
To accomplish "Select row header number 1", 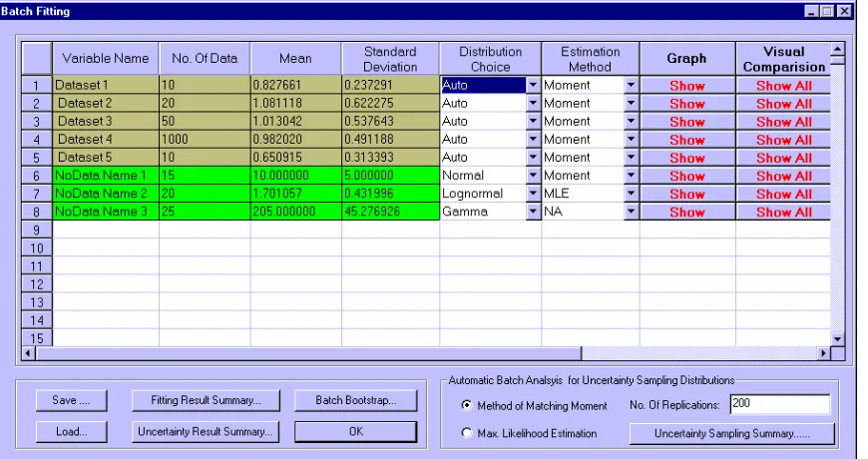I will (x=37, y=85).
